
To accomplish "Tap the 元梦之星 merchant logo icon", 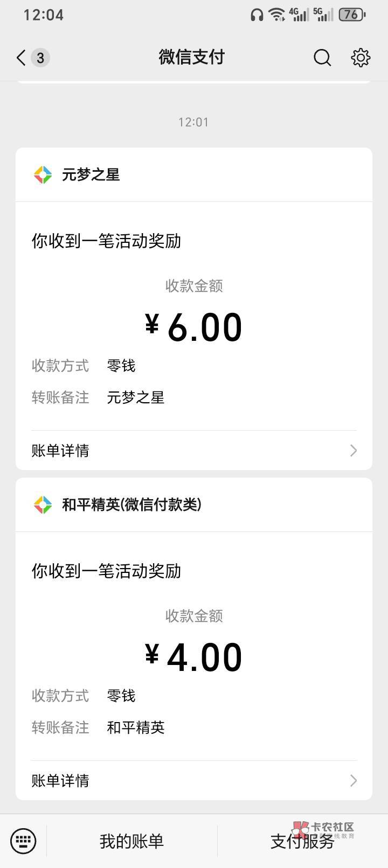I will (x=43, y=174).
